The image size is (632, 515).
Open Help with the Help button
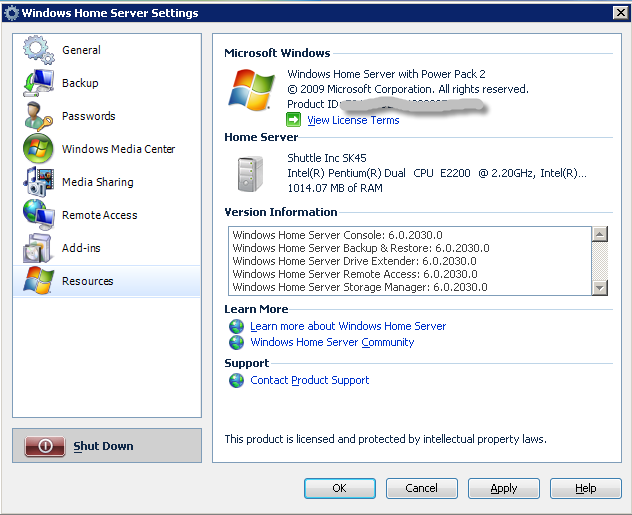coord(585,488)
